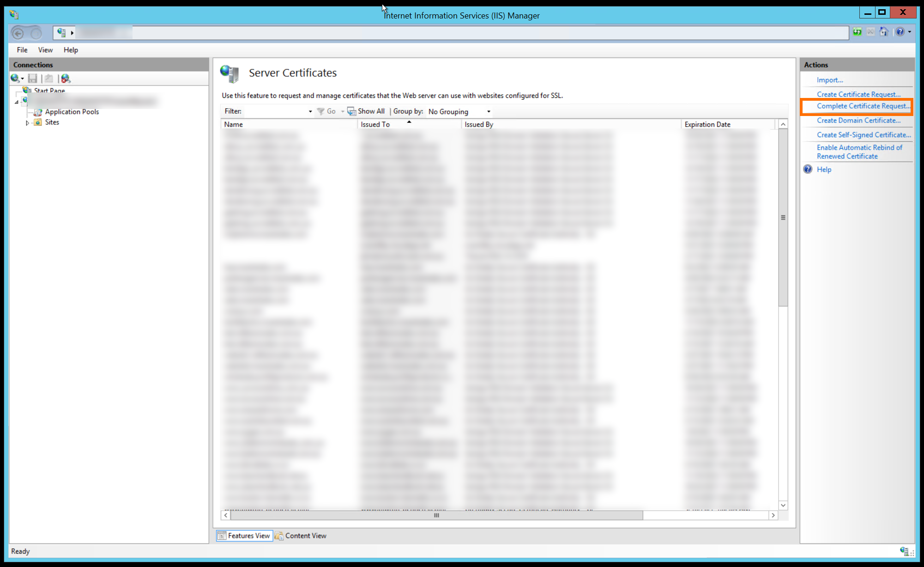Click the Help question mark toolbar icon
Image resolution: width=924 pixels, height=567 pixels.
900,32
